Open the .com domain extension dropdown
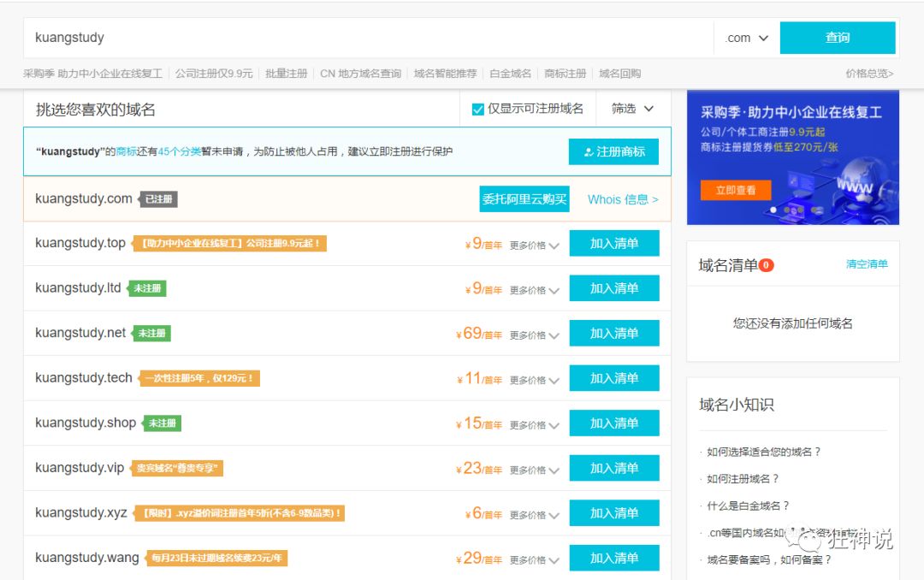 pos(743,38)
